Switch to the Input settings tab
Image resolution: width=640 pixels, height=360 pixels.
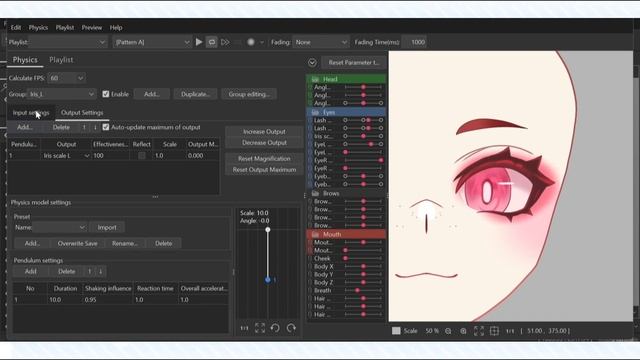pos(31,113)
